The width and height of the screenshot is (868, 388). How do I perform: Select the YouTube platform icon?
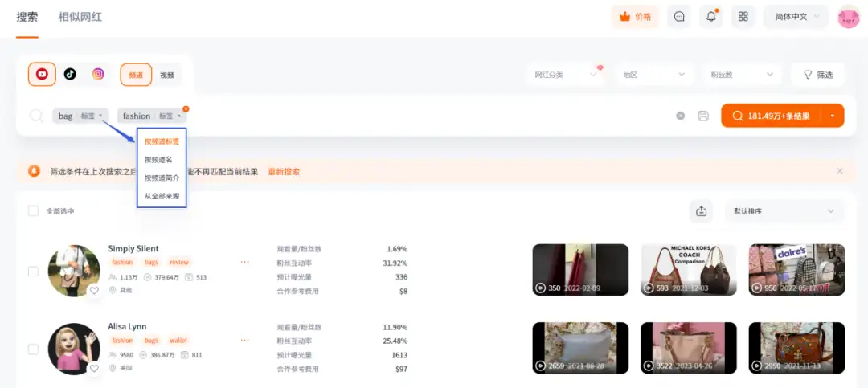[x=42, y=74]
